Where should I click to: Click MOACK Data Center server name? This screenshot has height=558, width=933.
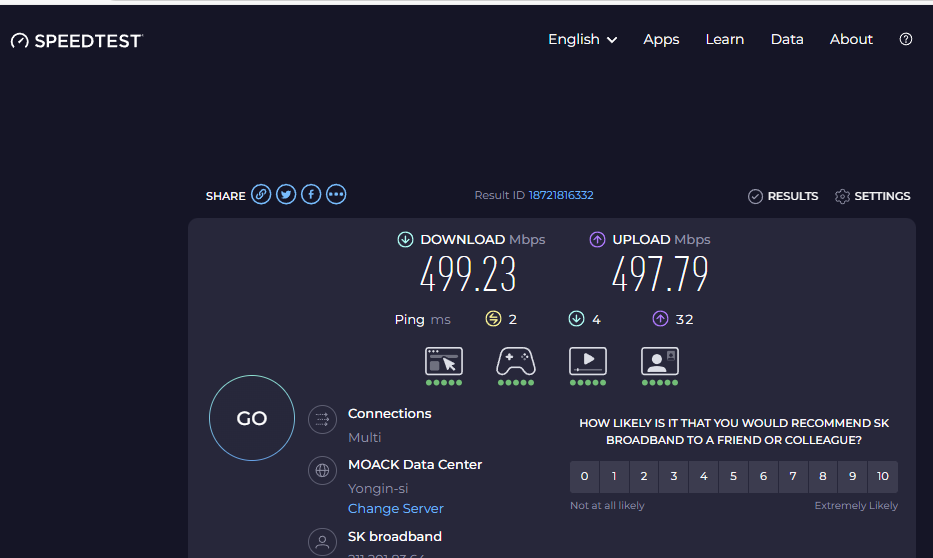click(415, 465)
